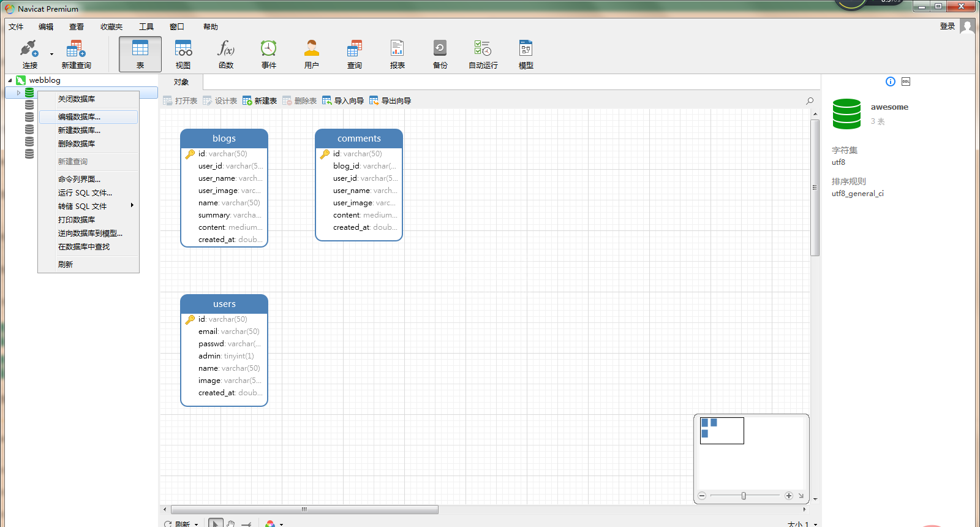Choose 在数据库中查找 from context menu
Screen dimensions: 980x527
[88, 246]
